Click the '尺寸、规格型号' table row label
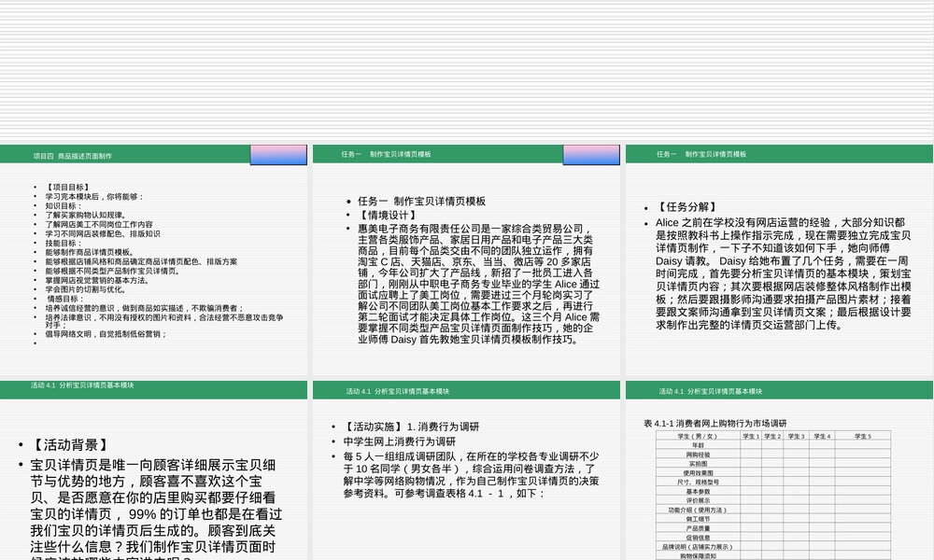This screenshot has width=934, height=560. pyautogui.click(x=698, y=482)
